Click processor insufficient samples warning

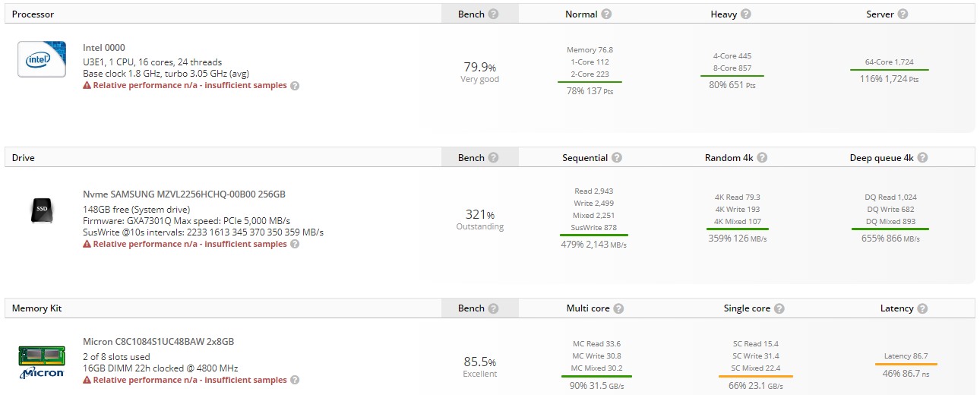185,86
